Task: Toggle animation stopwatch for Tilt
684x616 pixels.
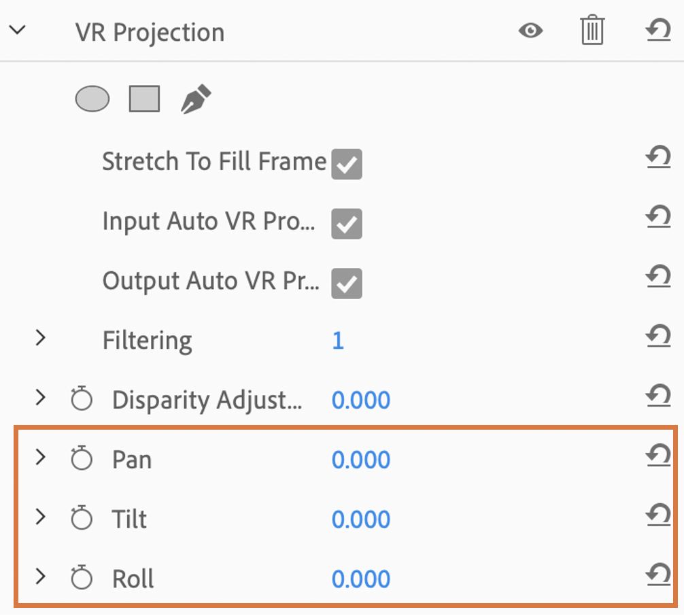Action: 82,519
